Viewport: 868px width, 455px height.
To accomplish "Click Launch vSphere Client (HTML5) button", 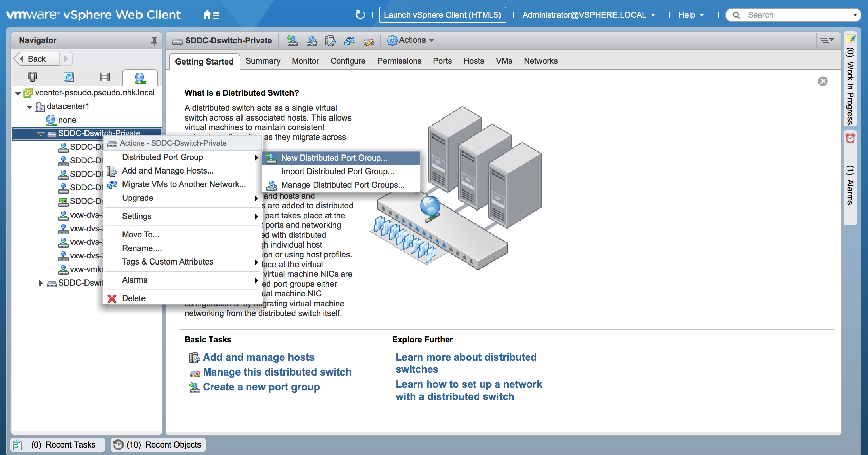I will (442, 15).
